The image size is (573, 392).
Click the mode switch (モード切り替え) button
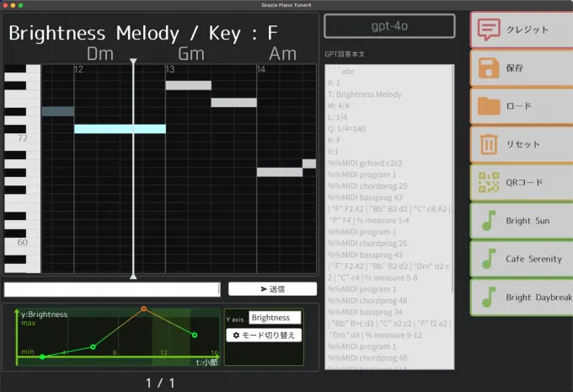[263, 336]
